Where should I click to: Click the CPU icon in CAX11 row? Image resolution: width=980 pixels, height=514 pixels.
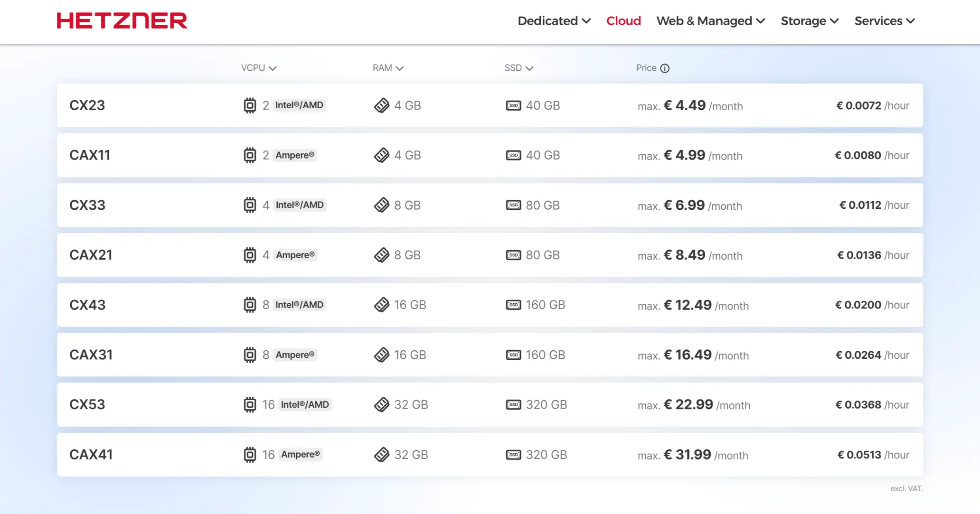[x=250, y=155]
